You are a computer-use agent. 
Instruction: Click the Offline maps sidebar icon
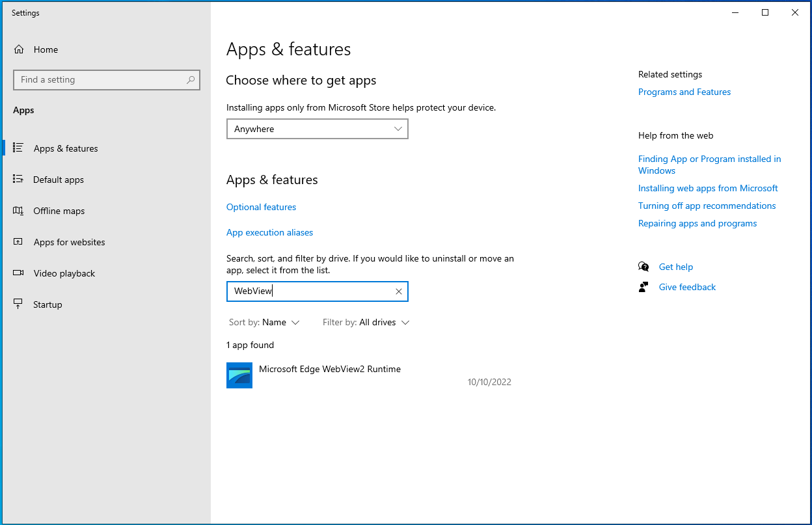18,210
